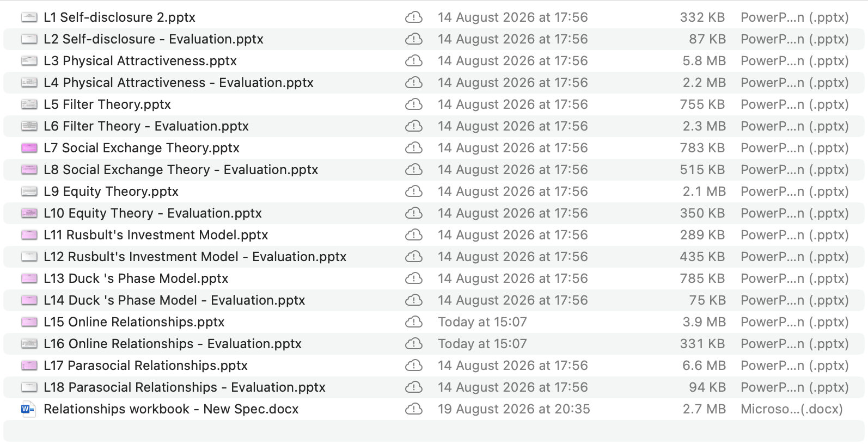Select L11 Rusbult's Investment Model.pptx
The width and height of the screenshot is (868, 445).
[x=434, y=235]
